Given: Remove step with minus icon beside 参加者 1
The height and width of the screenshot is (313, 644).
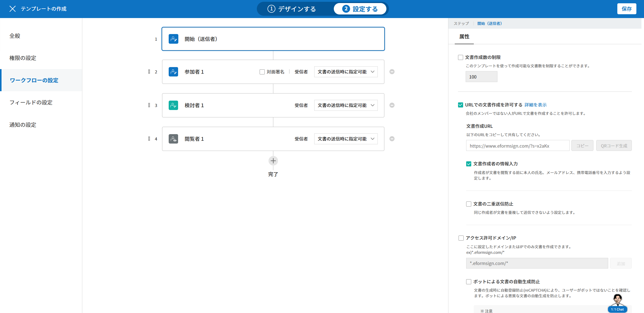Looking at the screenshot, I should (392, 72).
